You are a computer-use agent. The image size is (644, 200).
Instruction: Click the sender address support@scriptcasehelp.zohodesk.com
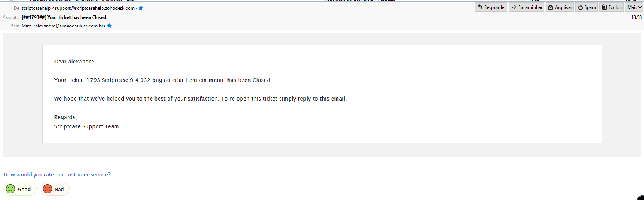click(x=95, y=8)
